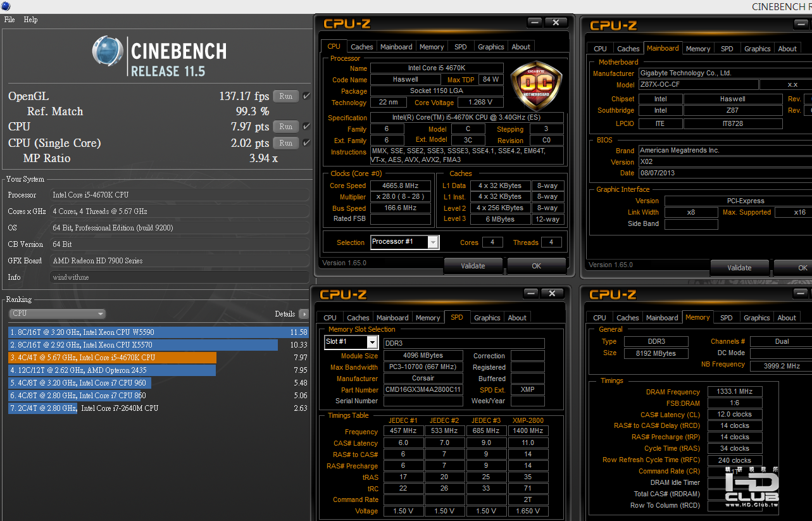Switch to About tab in the Gigabyte motherboard CPU-Z window
The width and height of the screenshot is (812, 521).
click(788, 49)
